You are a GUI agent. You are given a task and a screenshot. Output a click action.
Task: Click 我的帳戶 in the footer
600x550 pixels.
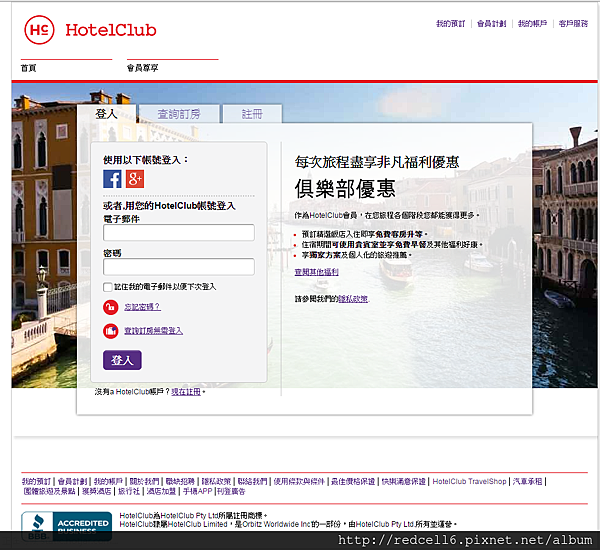[x=108, y=481]
